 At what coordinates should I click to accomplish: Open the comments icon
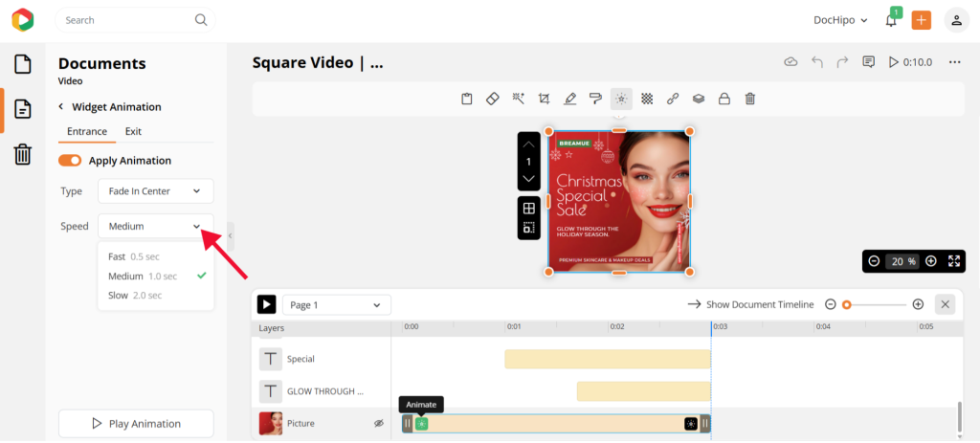pos(868,62)
